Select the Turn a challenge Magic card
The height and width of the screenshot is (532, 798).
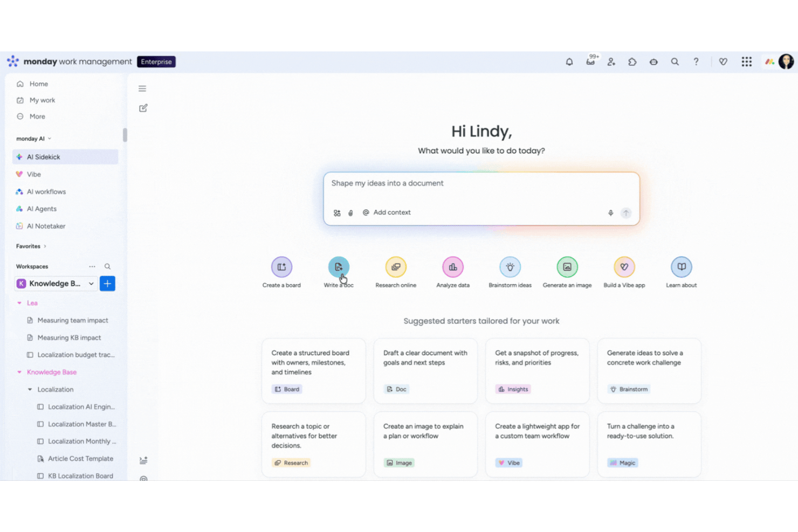(649, 444)
